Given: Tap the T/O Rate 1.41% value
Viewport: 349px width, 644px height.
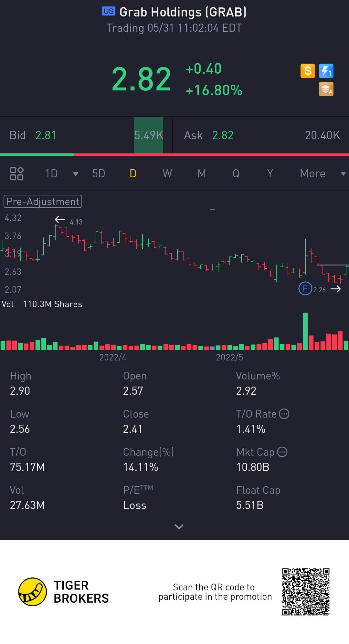Looking at the screenshot, I should 251,429.
